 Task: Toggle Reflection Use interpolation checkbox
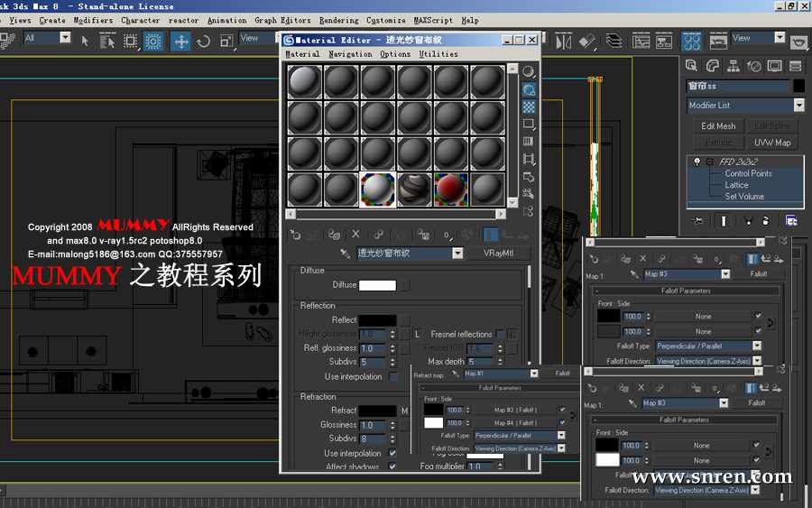pos(393,376)
